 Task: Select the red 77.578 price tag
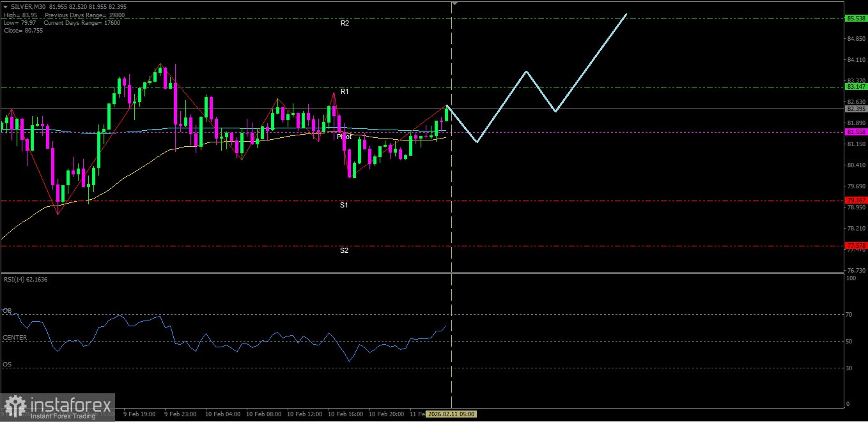tap(855, 245)
